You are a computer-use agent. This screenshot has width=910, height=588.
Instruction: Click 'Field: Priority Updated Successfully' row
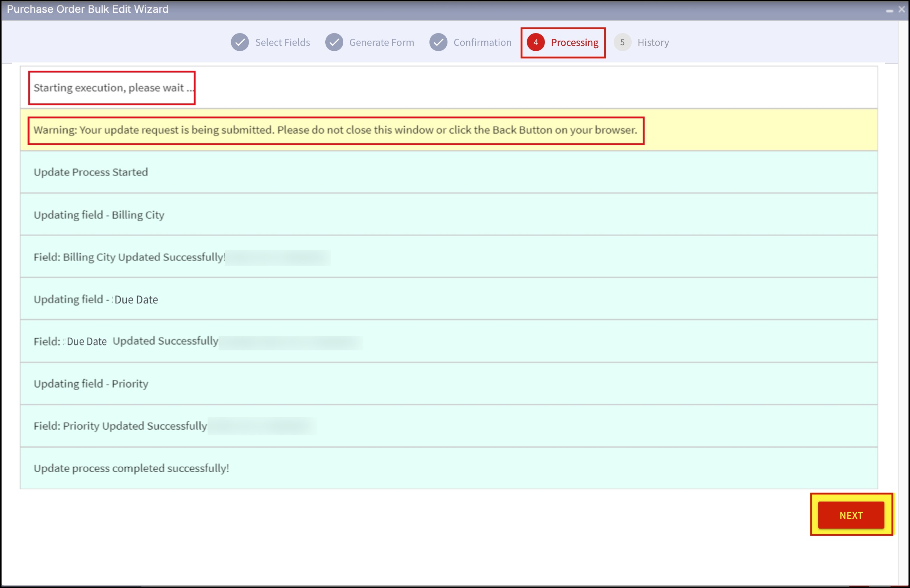[120, 426]
